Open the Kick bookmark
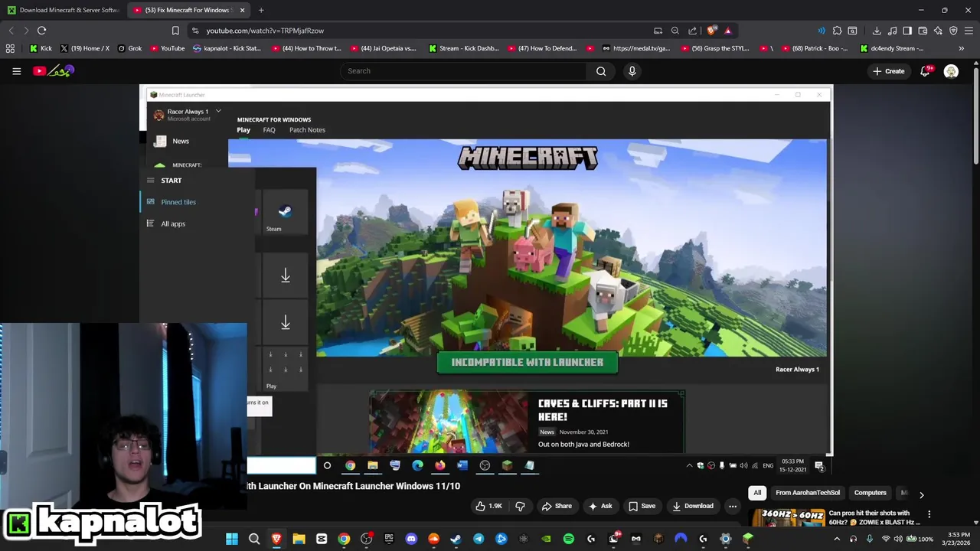The image size is (980, 551). pos(40,48)
